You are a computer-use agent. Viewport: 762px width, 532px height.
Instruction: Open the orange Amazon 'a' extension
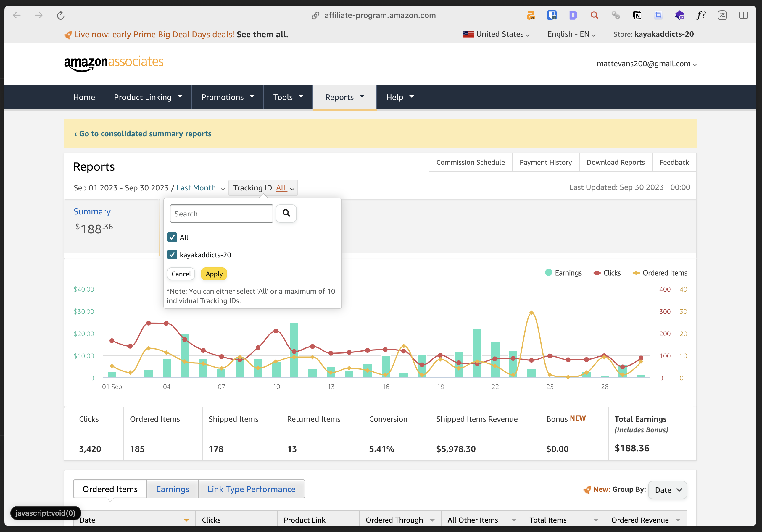[x=530, y=15]
